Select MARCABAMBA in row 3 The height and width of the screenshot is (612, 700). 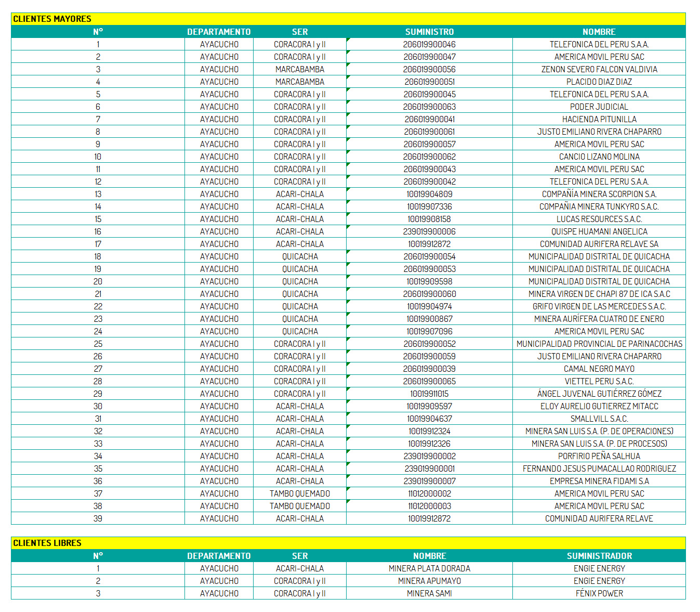pyautogui.click(x=300, y=69)
